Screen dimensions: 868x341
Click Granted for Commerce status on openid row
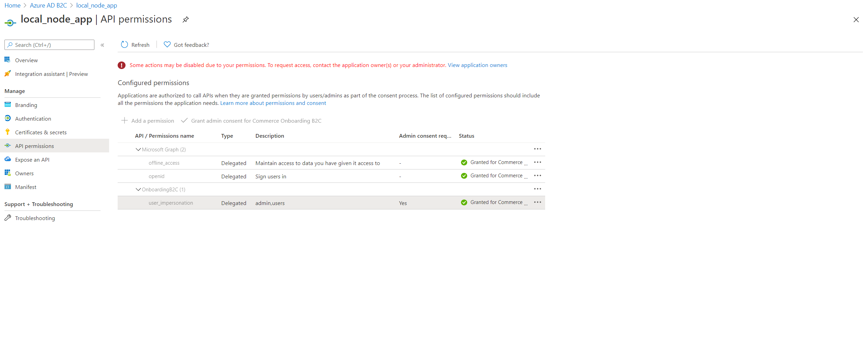tap(496, 176)
